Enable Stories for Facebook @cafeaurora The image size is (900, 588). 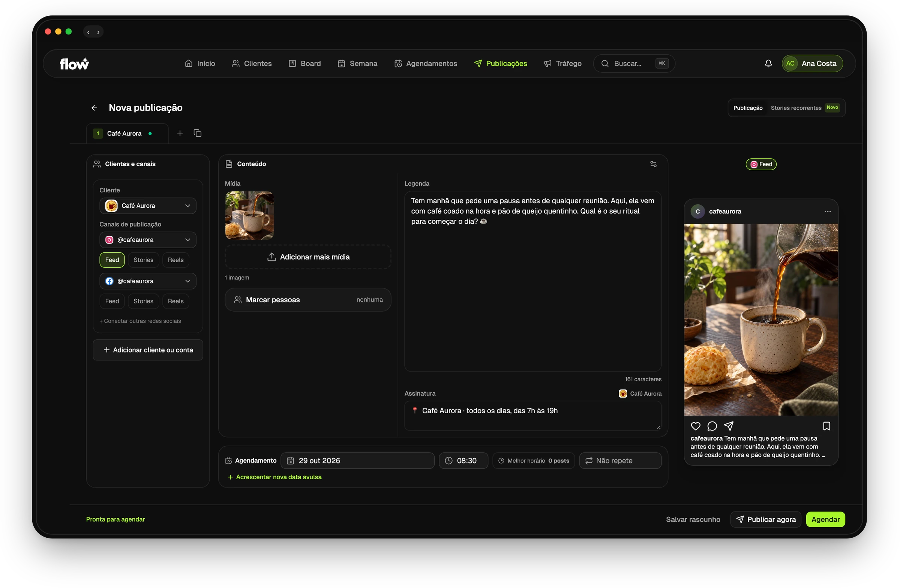pyautogui.click(x=143, y=301)
